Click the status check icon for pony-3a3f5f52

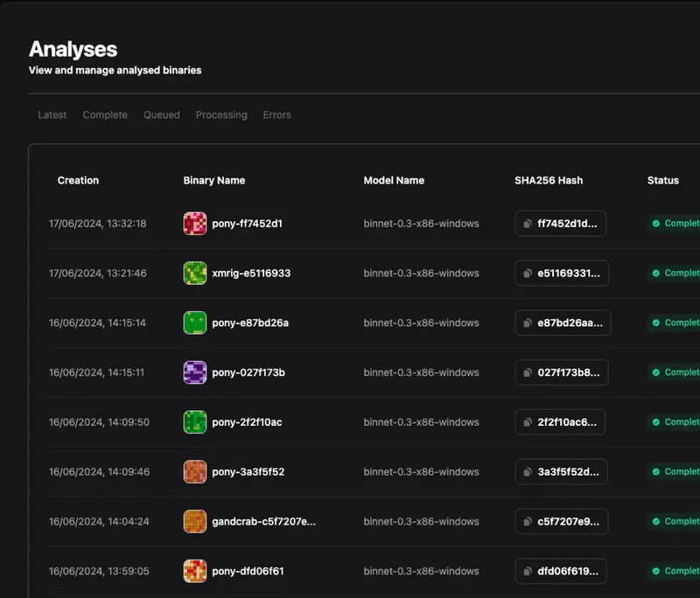point(655,472)
